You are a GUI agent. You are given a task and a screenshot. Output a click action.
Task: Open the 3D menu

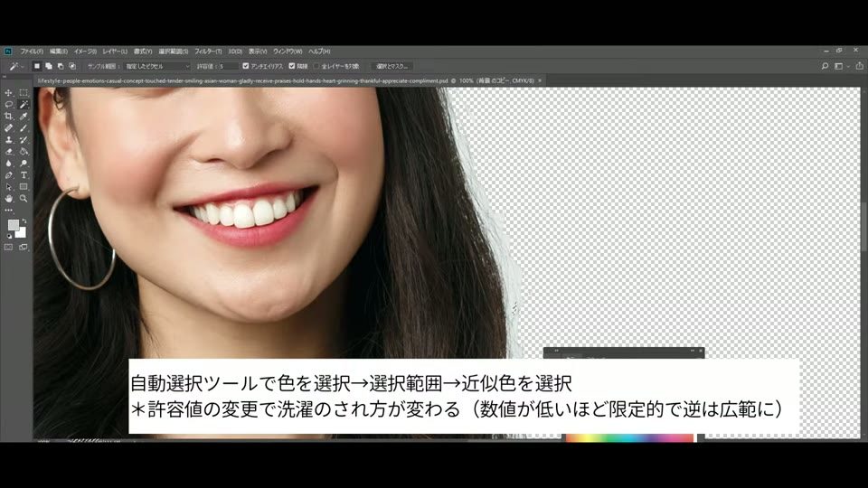[235, 51]
